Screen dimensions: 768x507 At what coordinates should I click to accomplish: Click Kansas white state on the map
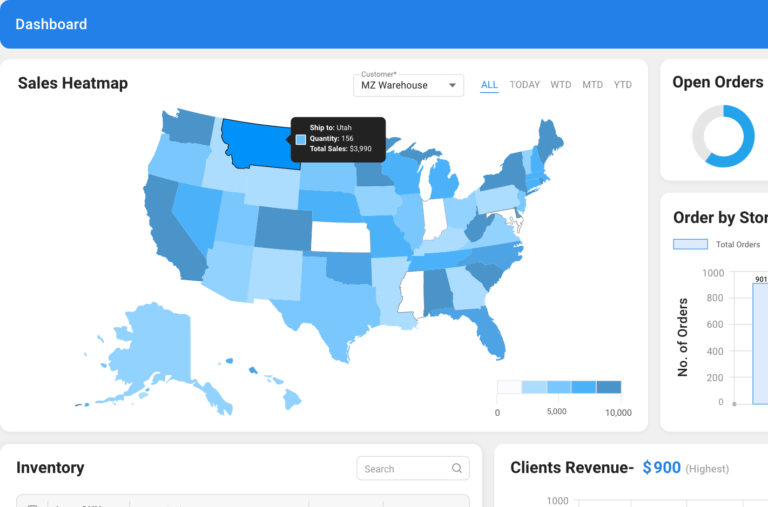340,237
